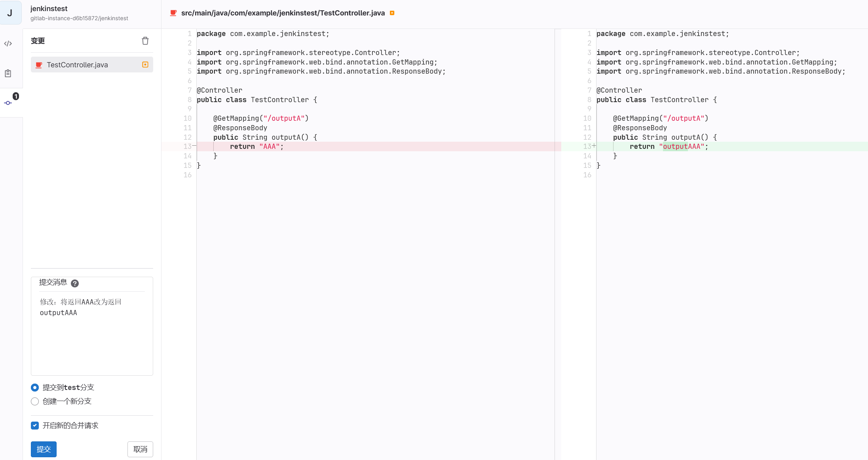
Task: Open the edit code view icon
Action: pos(8,44)
